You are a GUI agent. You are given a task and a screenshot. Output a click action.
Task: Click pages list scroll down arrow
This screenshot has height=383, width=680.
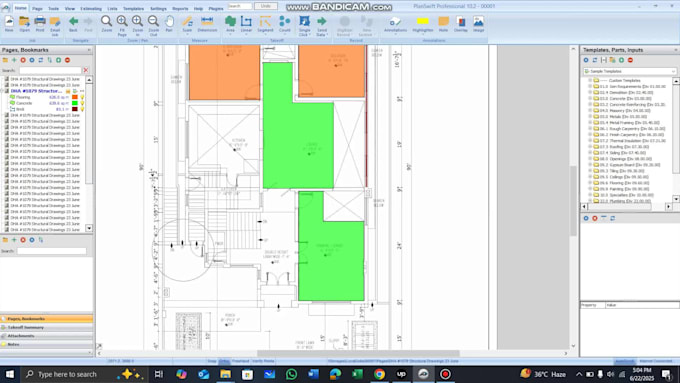pyautogui.click(x=89, y=228)
